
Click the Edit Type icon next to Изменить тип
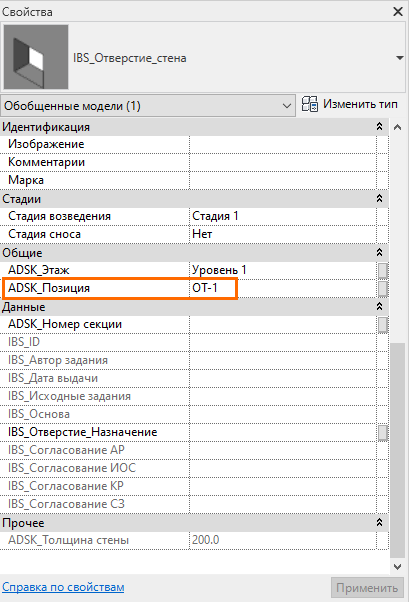[310, 104]
